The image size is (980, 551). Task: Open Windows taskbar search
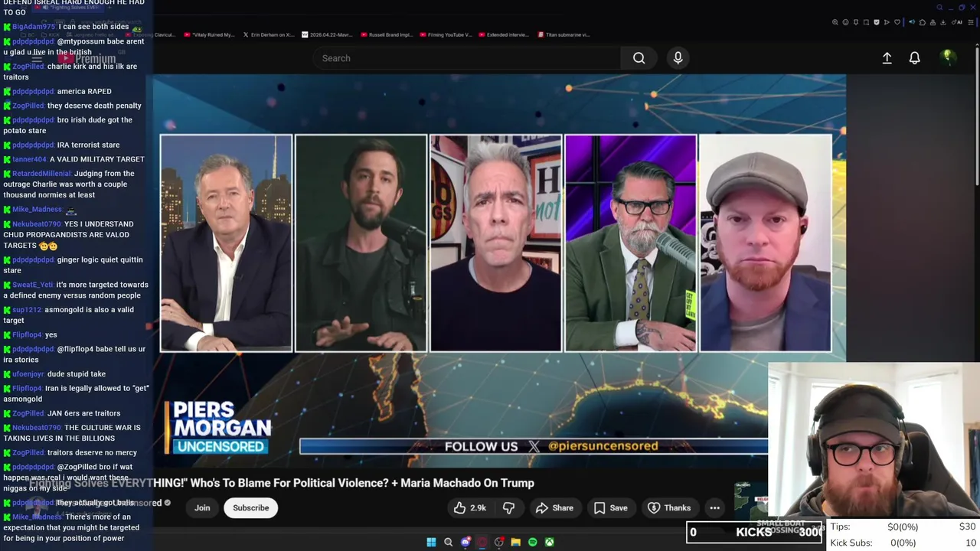[x=448, y=542]
